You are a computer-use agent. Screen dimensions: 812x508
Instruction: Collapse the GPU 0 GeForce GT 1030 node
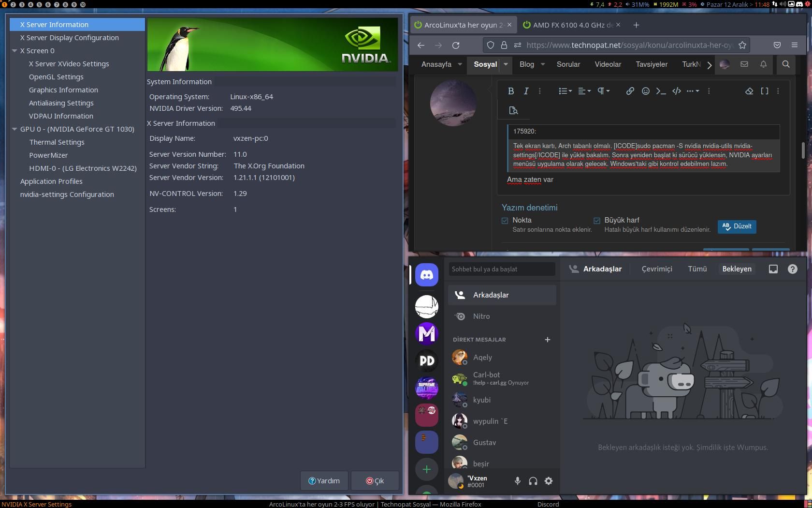coord(14,129)
